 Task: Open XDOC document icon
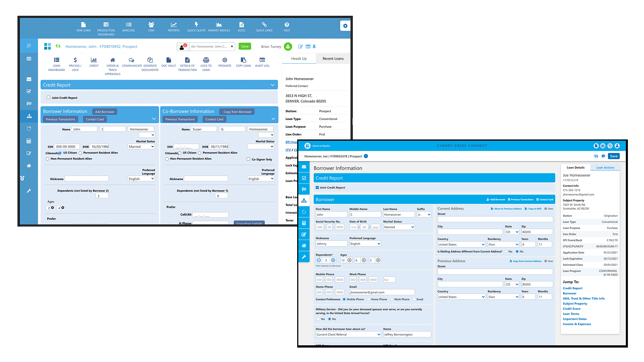[241, 27]
